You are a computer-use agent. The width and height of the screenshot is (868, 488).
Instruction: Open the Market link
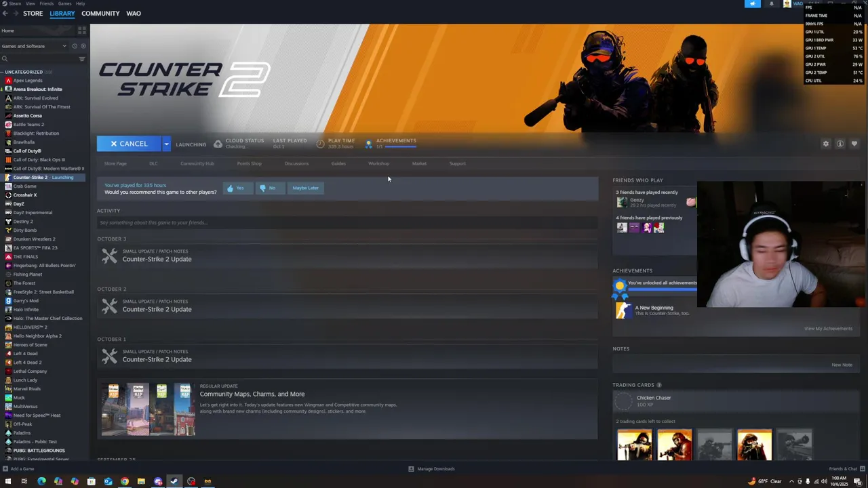[x=419, y=163]
